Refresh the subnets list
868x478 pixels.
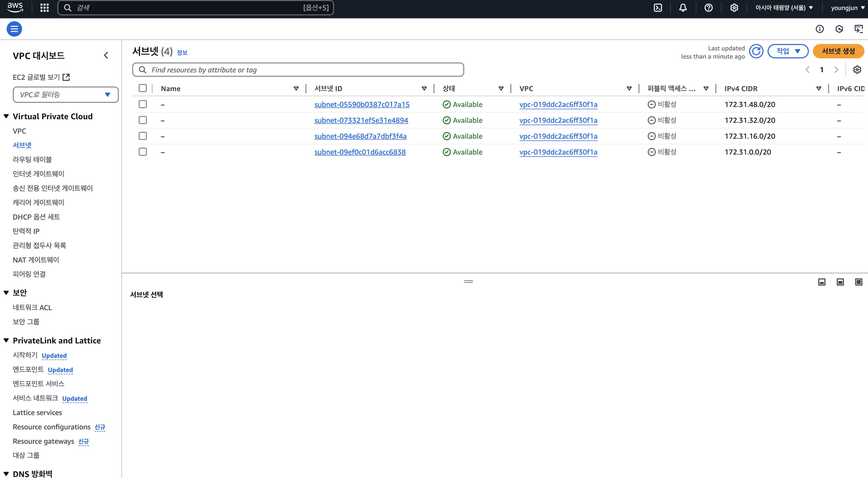(x=756, y=51)
